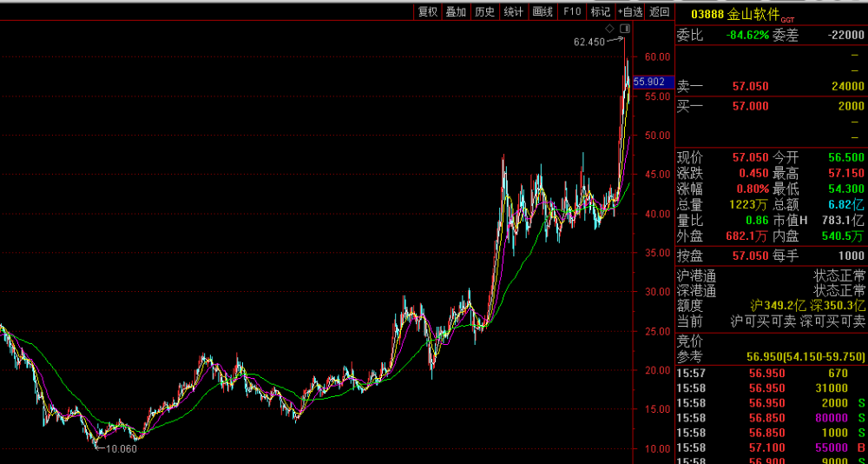Click the 总额 value 6.82亿
The image size is (868, 464).
point(845,204)
